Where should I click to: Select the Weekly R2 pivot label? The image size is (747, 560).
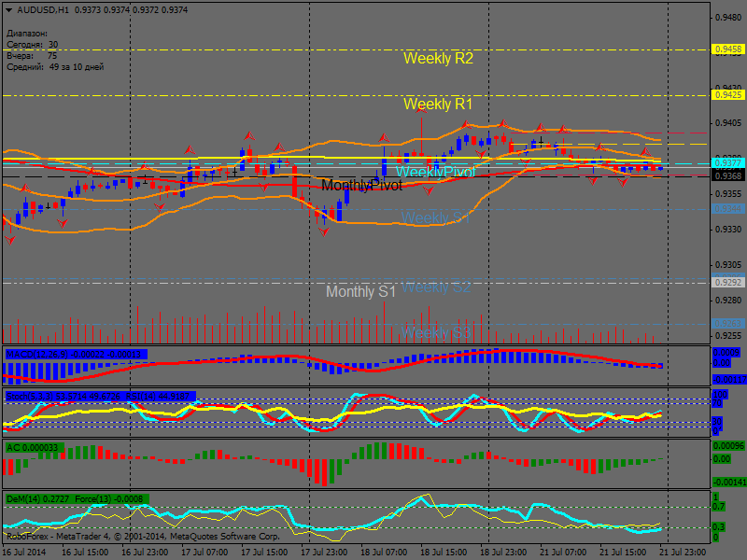(438, 58)
